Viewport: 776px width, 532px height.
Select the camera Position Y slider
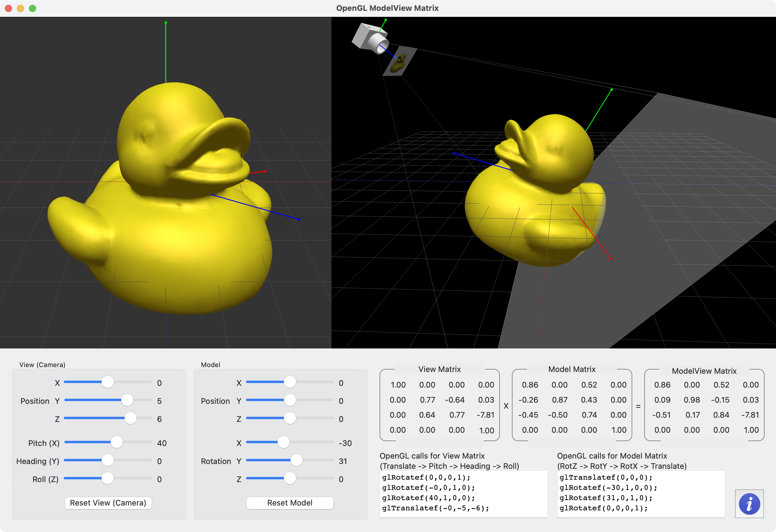pyautogui.click(x=127, y=400)
